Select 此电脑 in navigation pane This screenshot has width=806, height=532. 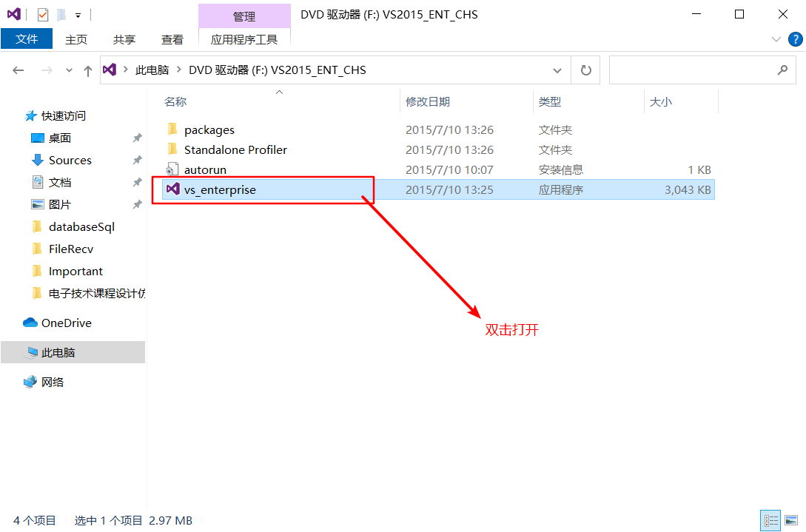73,353
